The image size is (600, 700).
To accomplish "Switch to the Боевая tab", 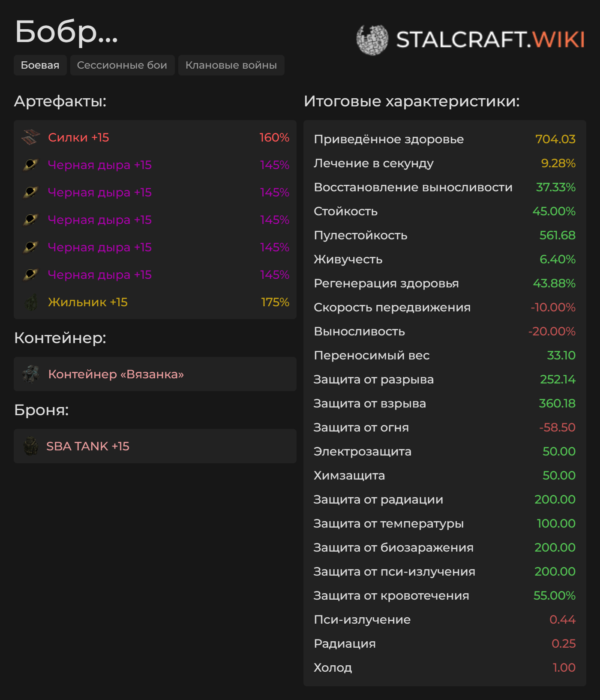I will pyautogui.click(x=40, y=65).
